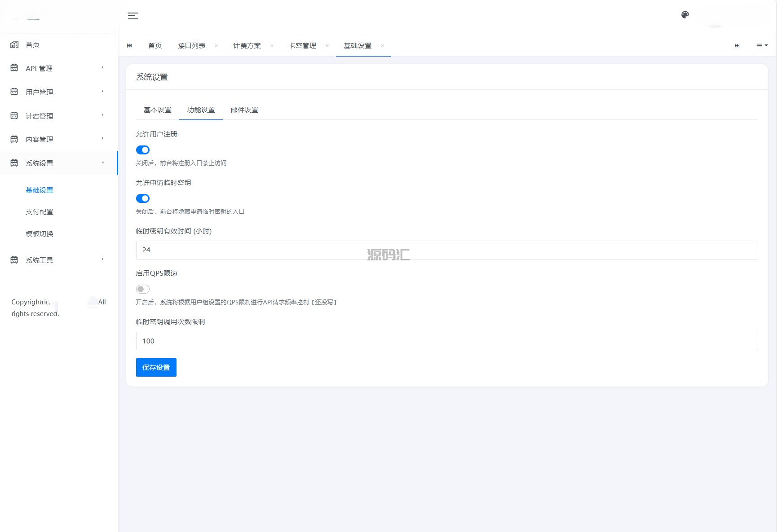The width and height of the screenshot is (777, 532).
Task: Switch to the 接口列表 page tab
Action: tap(192, 46)
